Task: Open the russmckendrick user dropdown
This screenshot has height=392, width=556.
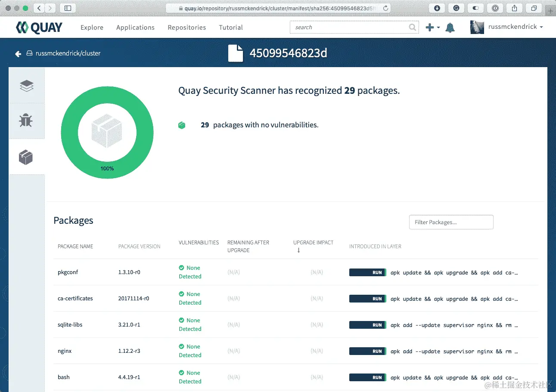Action: pos(516,27)
